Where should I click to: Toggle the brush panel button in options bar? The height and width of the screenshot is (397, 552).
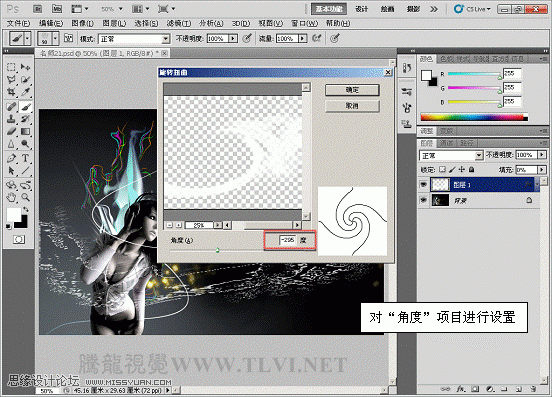68,38
